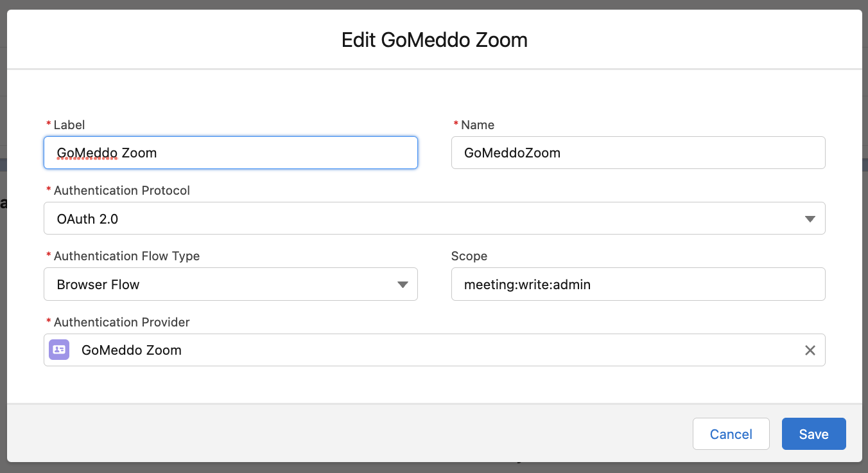Screen dimensions: 868x473
Task: Click the purple Authentication Provider record icon
Action: [x=59, y=350]
